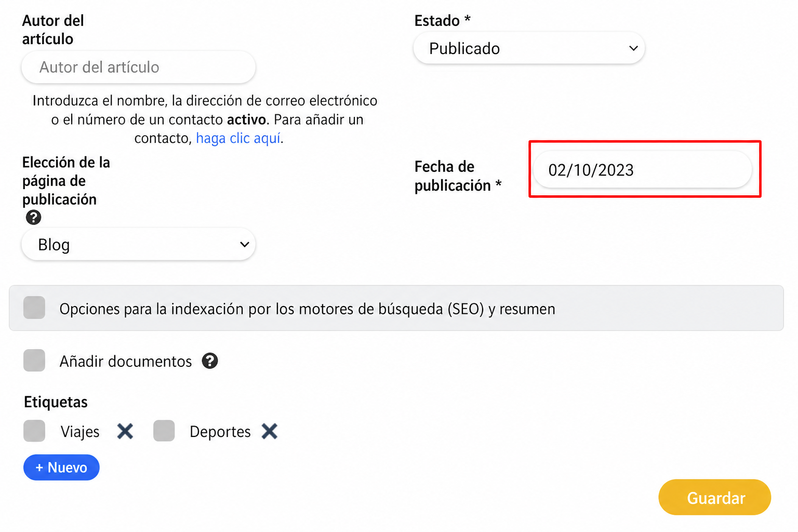798x532 pixels.
Task: Open help icon next to Añadir documentos
Action: (210, 361)
